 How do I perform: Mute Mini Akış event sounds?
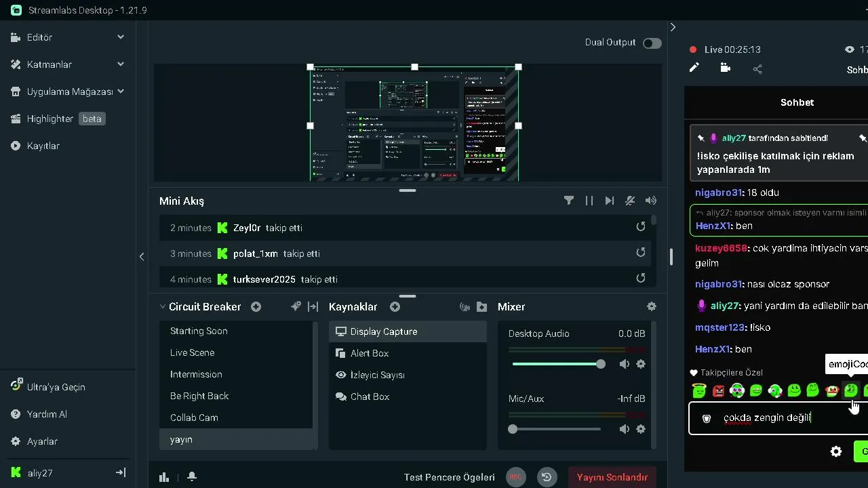point(651,201)
